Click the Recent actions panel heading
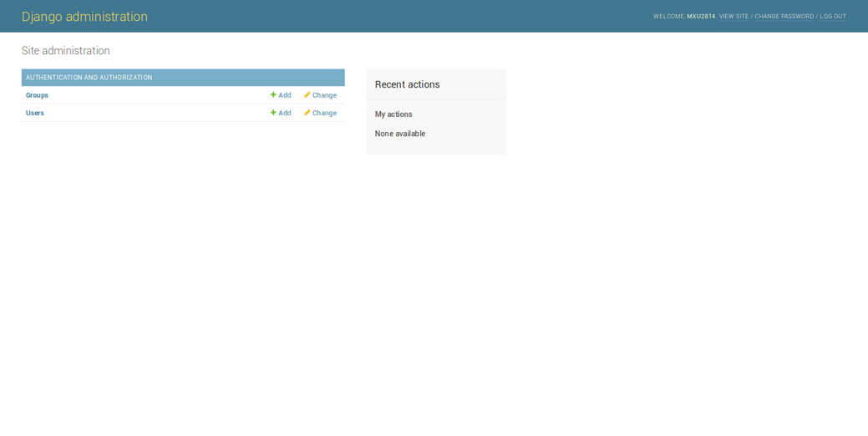Viewport: 868px width, 436px height. point(407,84)
